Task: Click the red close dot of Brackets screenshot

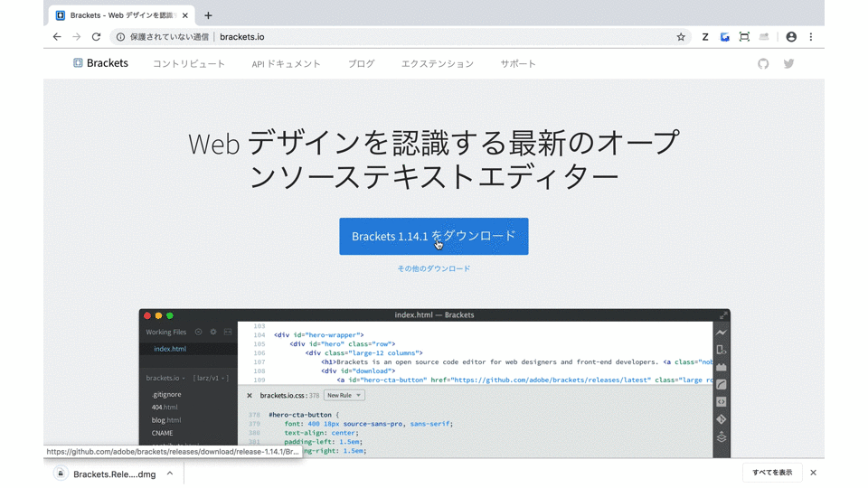Action: point(147,315)
